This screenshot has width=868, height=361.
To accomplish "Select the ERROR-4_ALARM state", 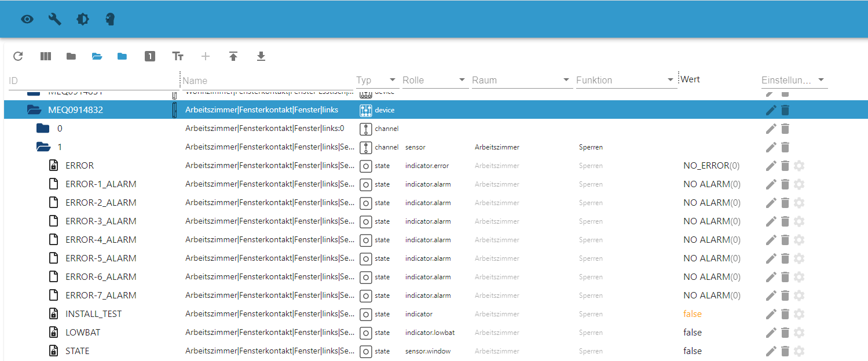I will pyautogui.click(x=101, y=240).
